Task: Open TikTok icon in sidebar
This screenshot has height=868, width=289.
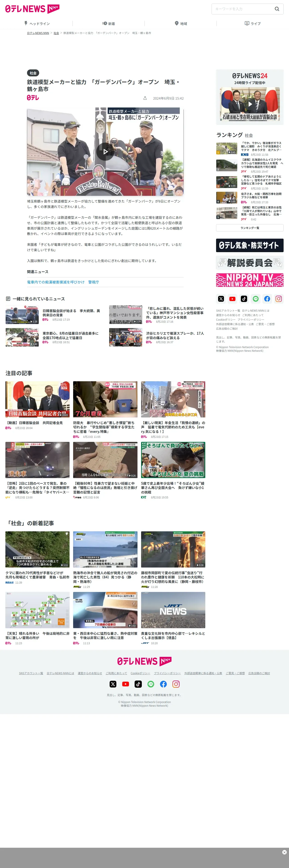Action: [244, 299]
